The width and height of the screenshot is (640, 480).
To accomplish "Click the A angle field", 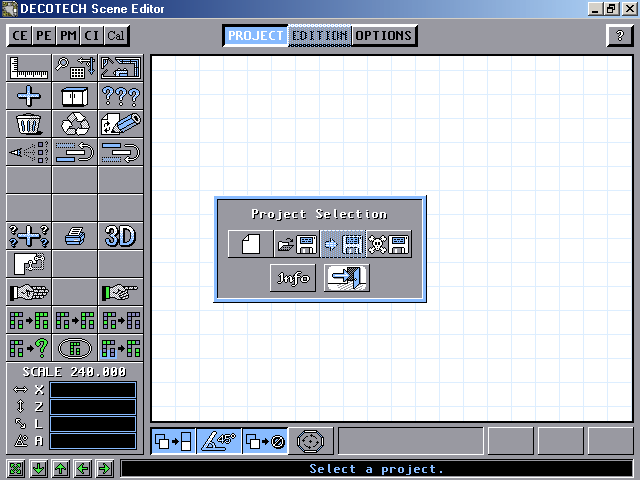I will (x=93, y=441).
